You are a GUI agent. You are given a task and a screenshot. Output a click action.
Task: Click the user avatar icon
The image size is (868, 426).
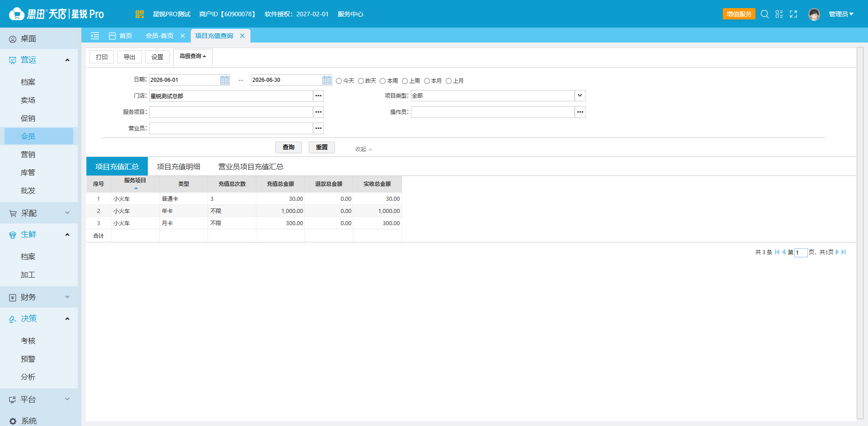click(x=814, y=14)
